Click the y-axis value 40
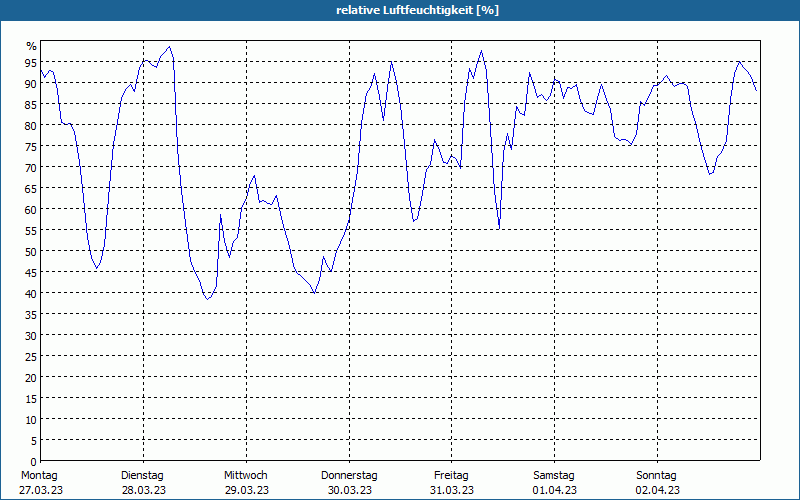The image size is (800, 500). pos(31,293)
